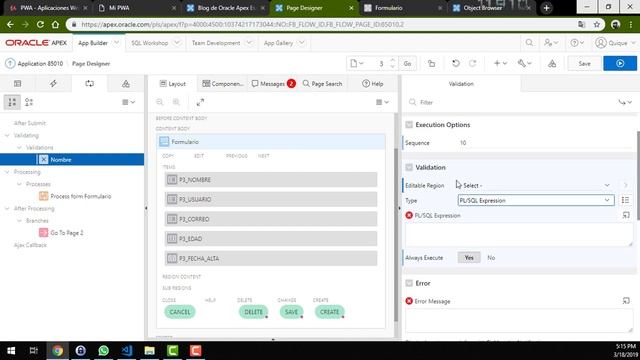Click the Redo icon in toolbar

[473, 64]
